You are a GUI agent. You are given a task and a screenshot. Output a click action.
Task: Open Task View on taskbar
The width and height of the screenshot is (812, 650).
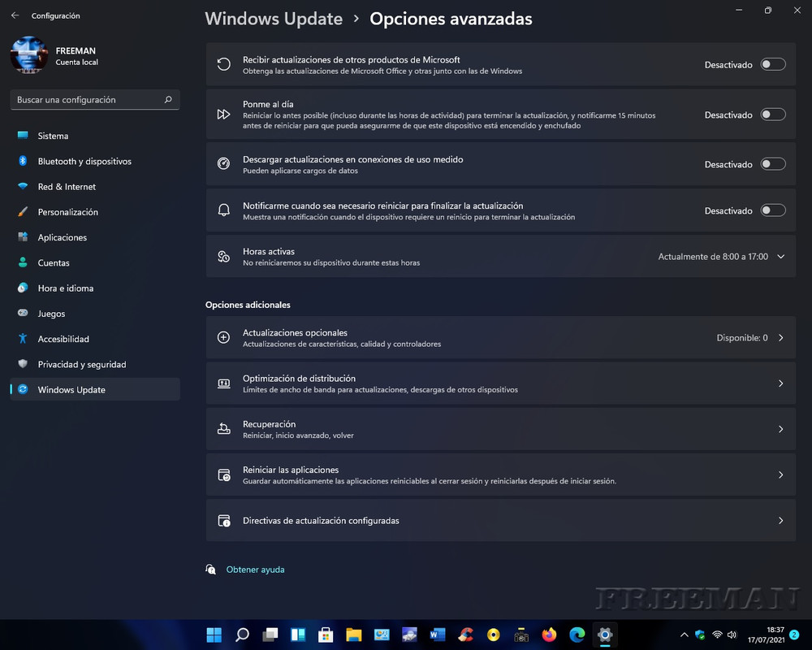(x=270, y=635)
